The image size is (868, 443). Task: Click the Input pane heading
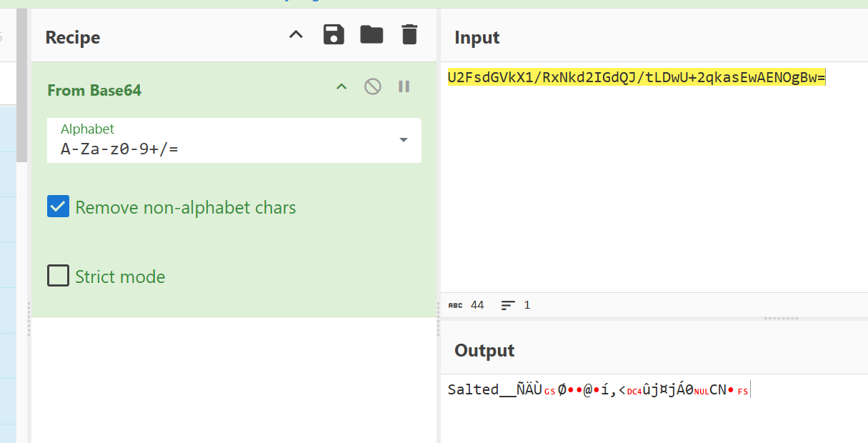(477, 37)
